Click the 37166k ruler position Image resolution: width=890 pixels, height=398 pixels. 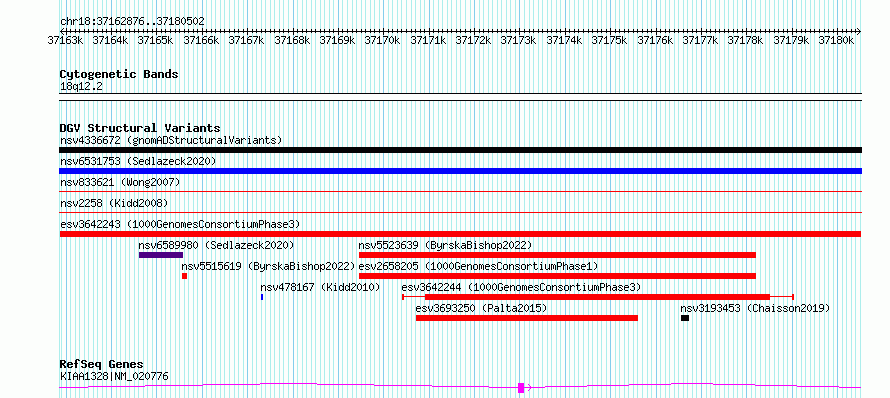click(201, 40)
